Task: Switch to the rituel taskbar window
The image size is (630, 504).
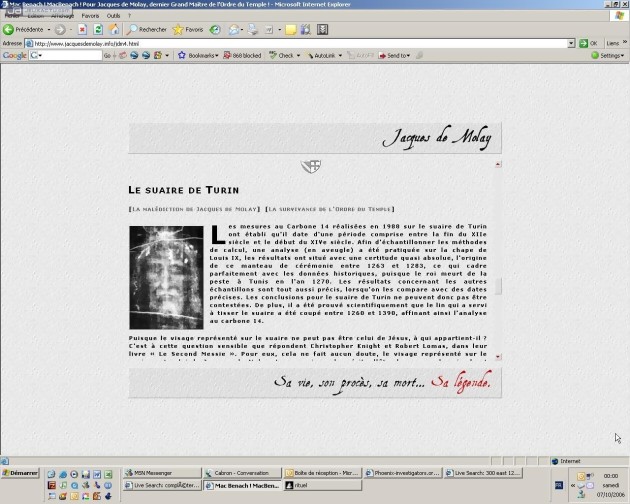Action: click(x=323, y=485)
